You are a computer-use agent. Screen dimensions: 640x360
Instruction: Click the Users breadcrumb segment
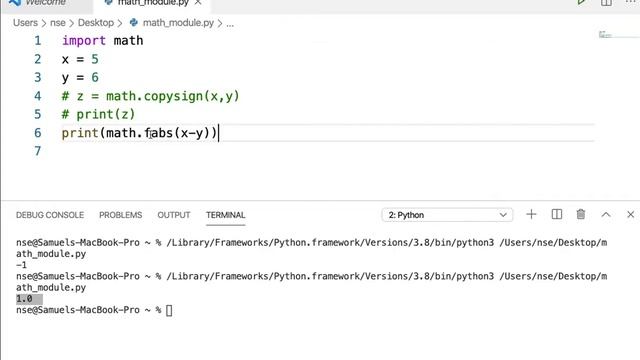25,23
